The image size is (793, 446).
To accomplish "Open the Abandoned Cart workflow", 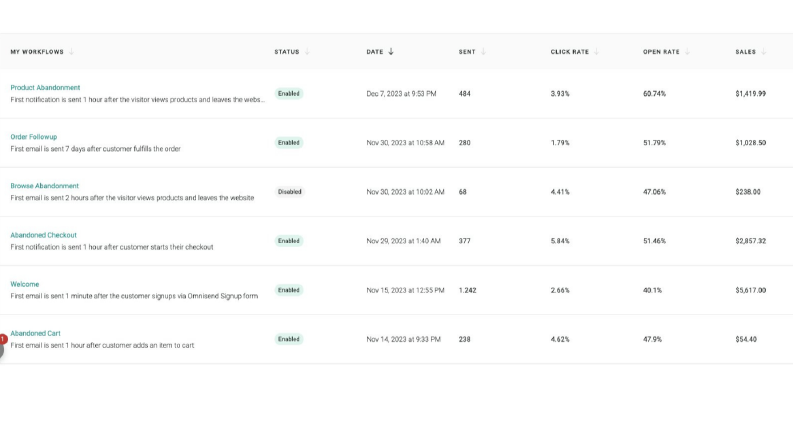I will (x=35, y=333).
